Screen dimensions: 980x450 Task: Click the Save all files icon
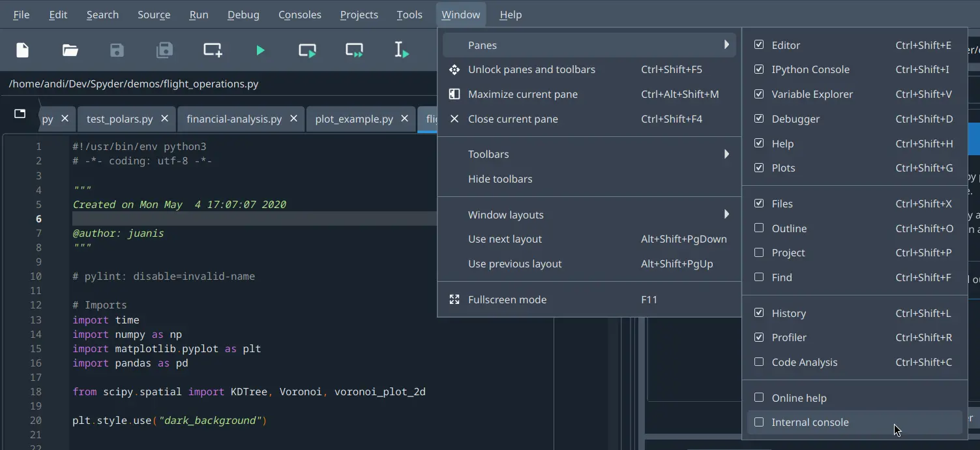[164, 50]
